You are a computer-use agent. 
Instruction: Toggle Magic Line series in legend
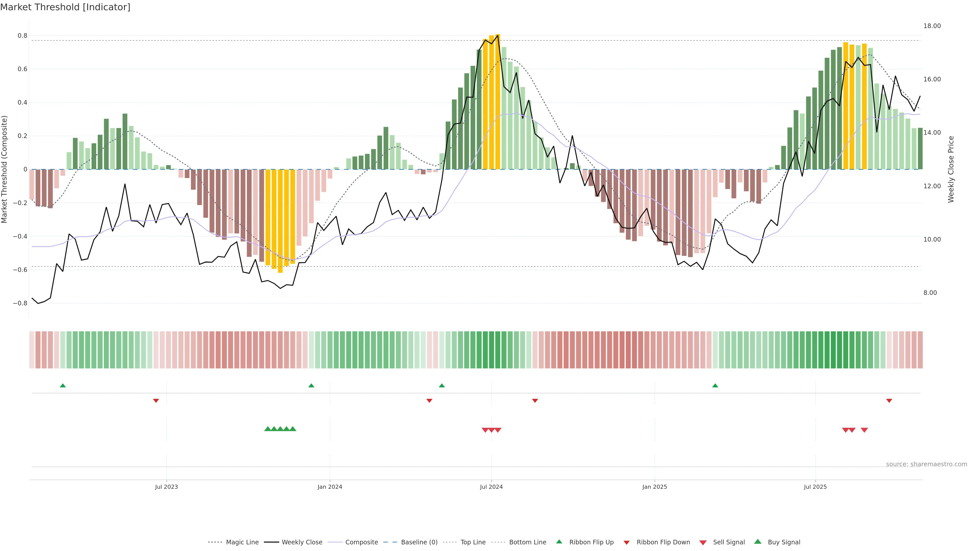pos(242,542)
